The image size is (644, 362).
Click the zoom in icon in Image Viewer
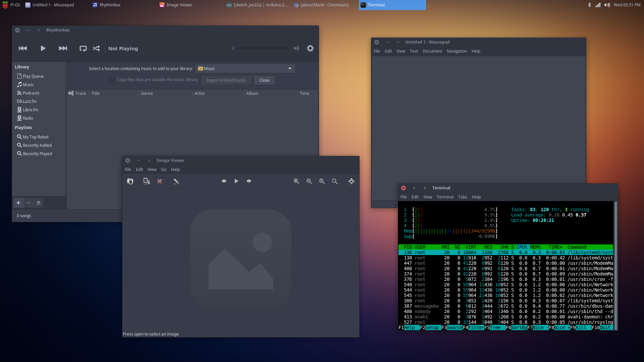tap(297, 181)
